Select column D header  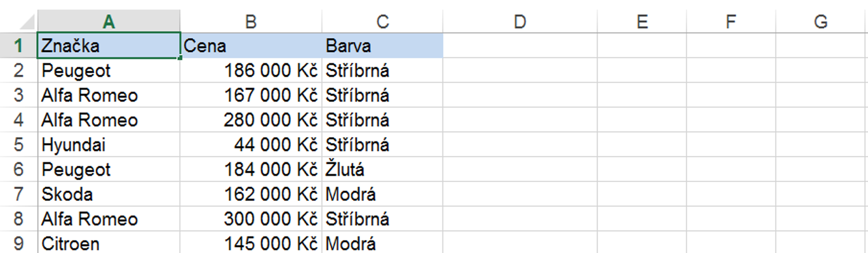[519, 22]
